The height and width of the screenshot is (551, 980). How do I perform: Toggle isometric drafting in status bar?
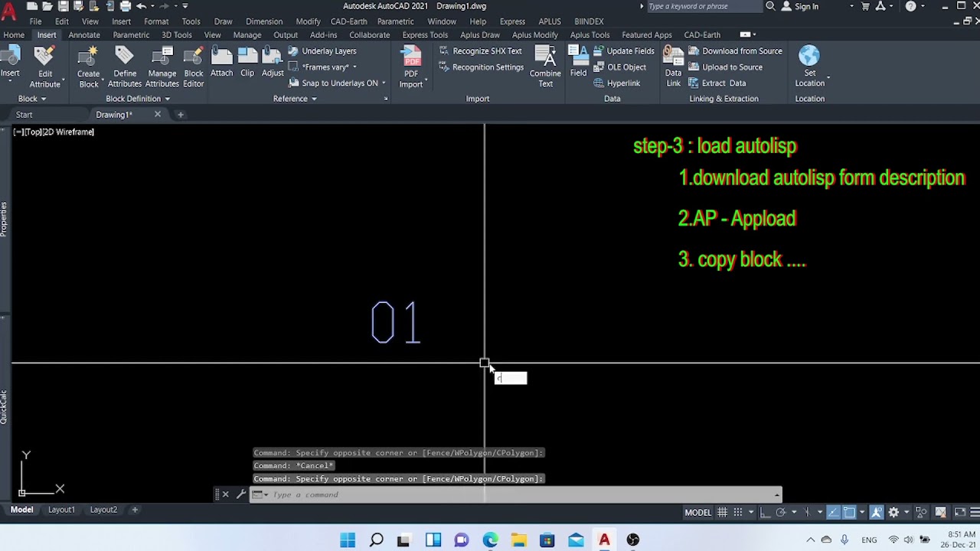tap(807, 512)
